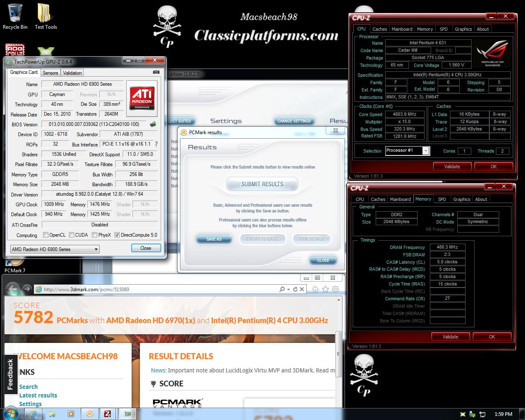Click OK in the lower CPU-Z window
Viewport: 525px width, 420px height.
pyautogui.click(x=492, y=337)
